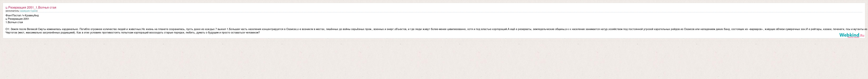Screen dimensions: 868x79
Task: Click the line '1.Волчья стая' in the body
Action: tap(14, 22)
